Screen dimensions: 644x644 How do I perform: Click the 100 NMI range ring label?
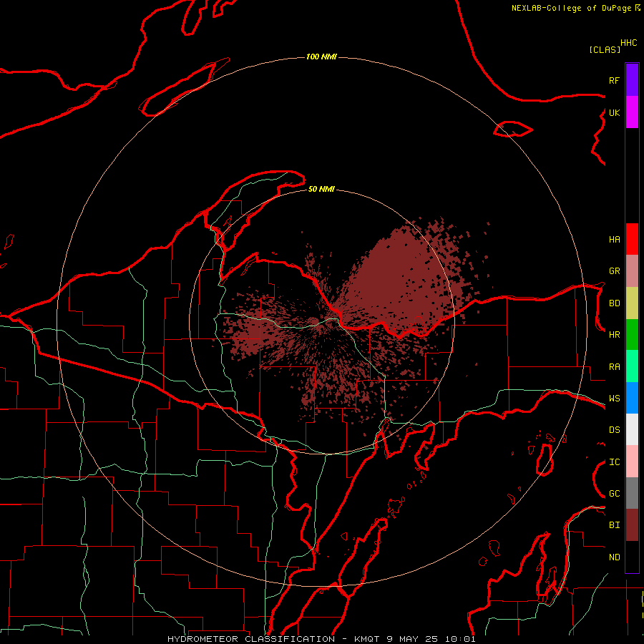point(321,57)
